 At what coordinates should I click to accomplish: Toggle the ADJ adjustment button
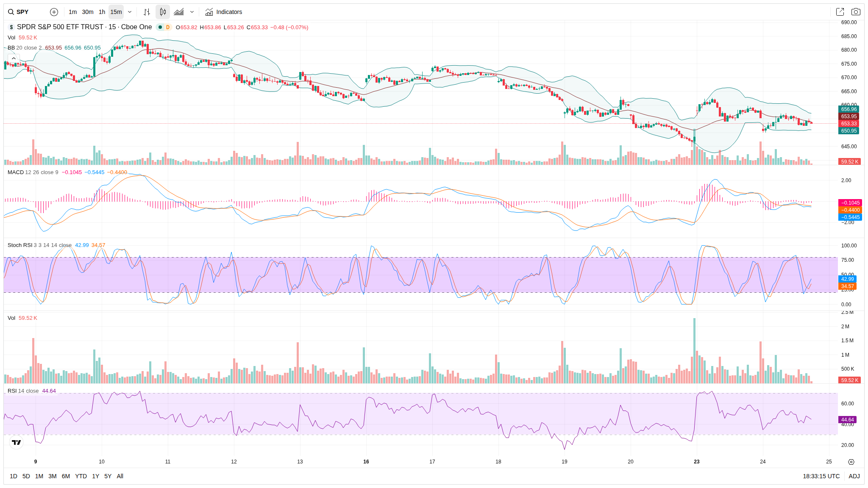coord(854,476)
